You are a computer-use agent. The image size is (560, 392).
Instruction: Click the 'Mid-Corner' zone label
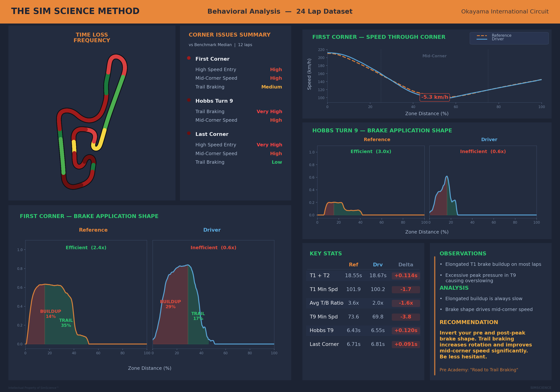(434, 56)
